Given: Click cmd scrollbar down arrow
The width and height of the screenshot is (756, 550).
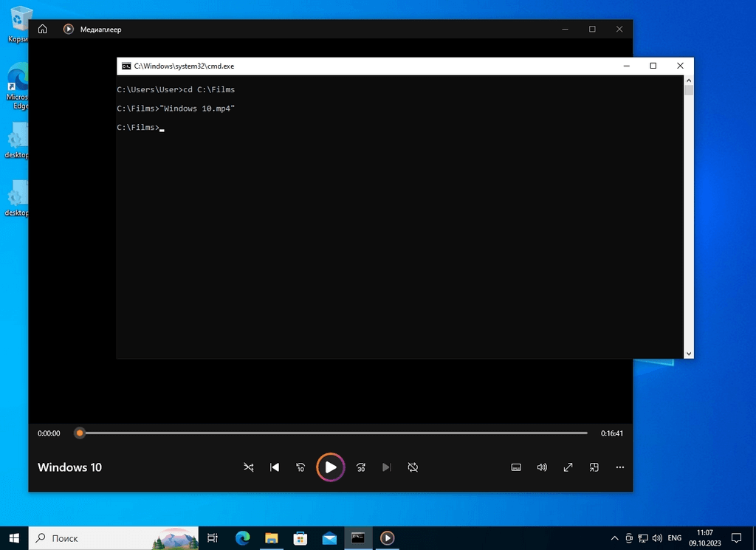Looking at the screenshot, I should coord(689,354).
